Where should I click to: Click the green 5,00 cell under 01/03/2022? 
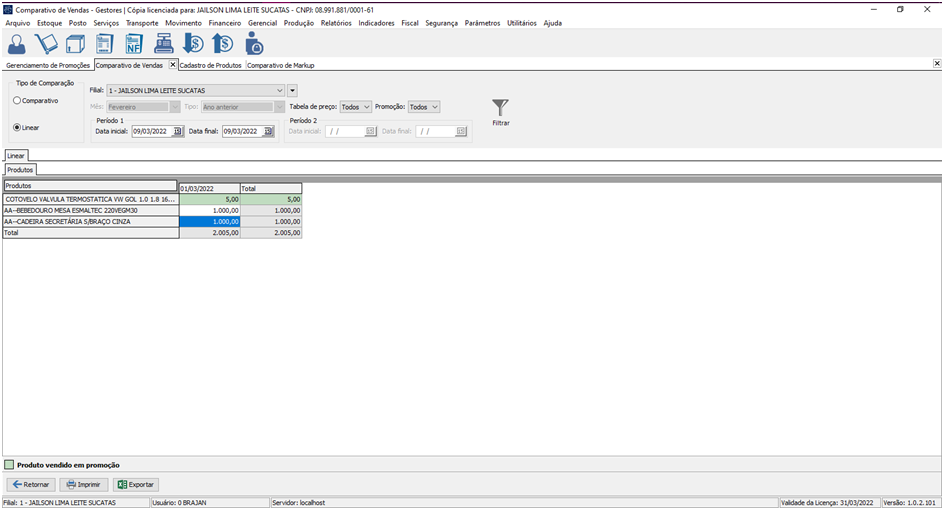[x=210, y=199]
